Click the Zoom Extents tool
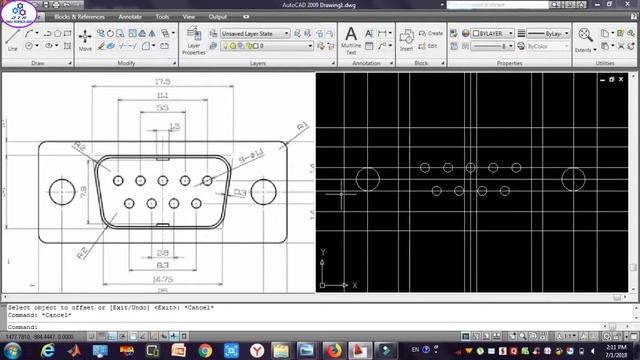Viewport: 640px width, 360px height. pyautogui.click(x=585, y=35)
